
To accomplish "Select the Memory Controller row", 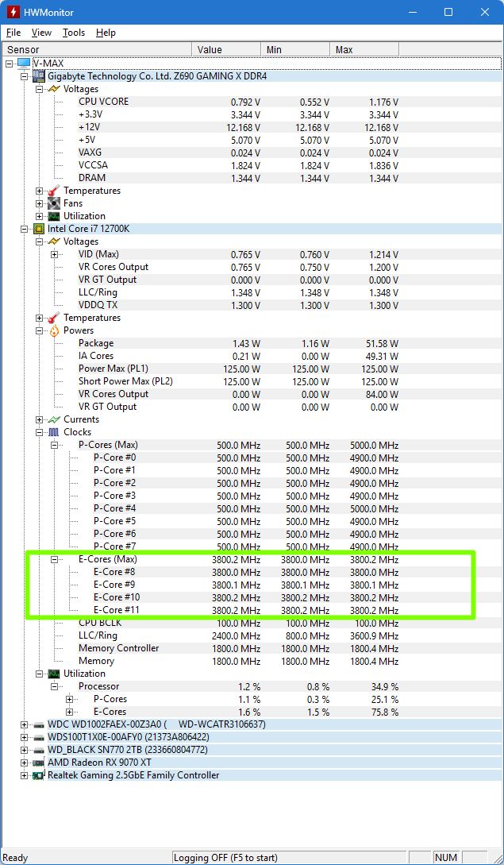I will 238,648.
